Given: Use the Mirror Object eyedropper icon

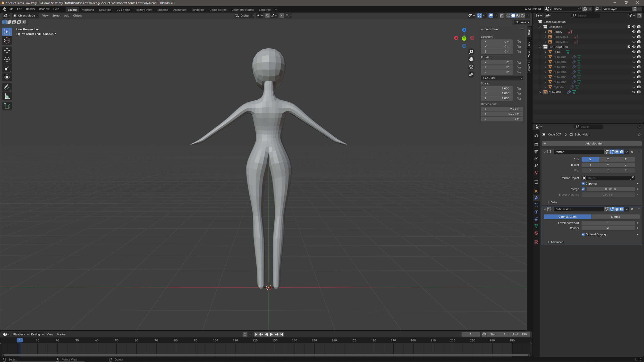Looking at the screenshot, I should (632, 178).
